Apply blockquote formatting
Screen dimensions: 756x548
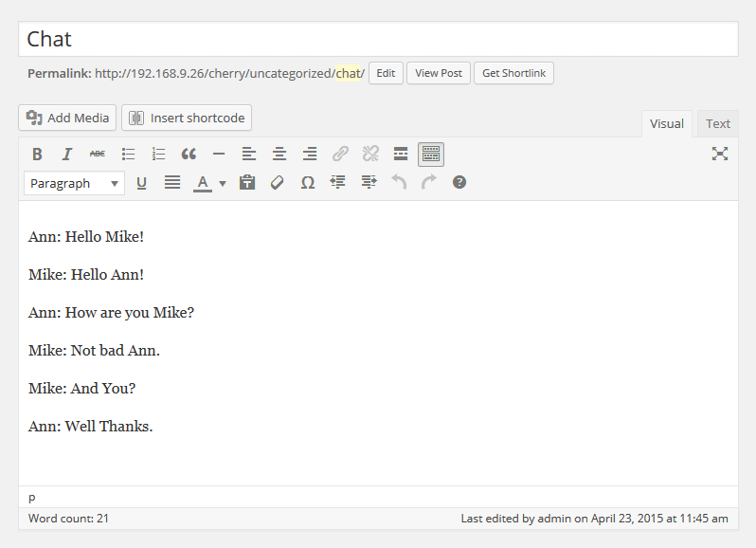(x=189, y=154)
